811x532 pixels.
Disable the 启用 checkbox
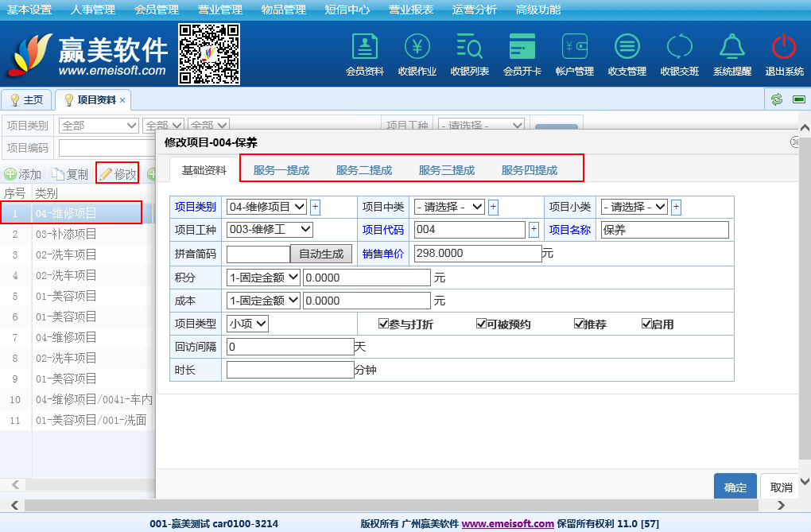pyautogui.click(x=646, y=324)
